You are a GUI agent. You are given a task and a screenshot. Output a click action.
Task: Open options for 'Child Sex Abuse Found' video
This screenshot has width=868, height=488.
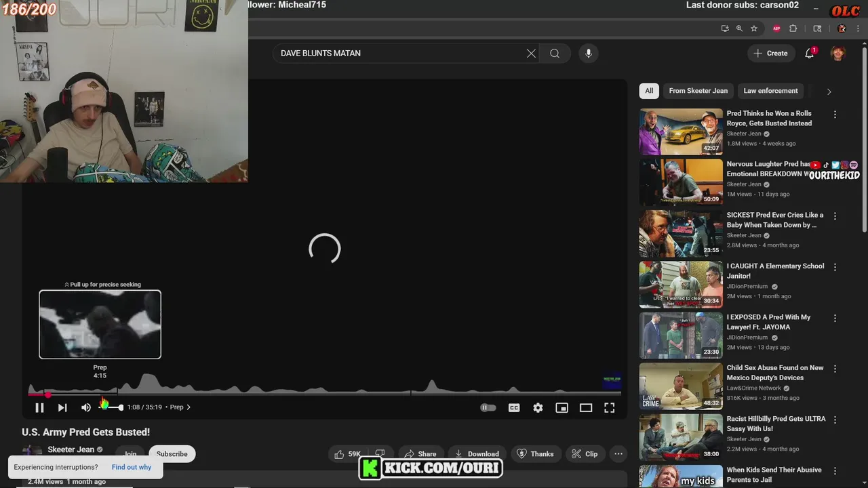click(835, 369)
